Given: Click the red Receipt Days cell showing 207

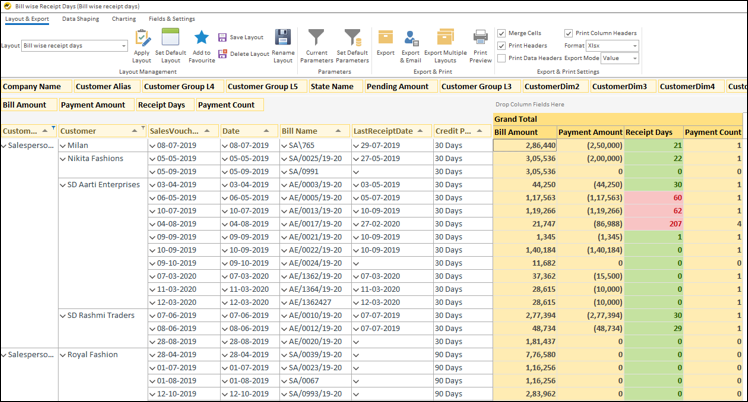Looking at the screenshot, I should coord(653,224).
